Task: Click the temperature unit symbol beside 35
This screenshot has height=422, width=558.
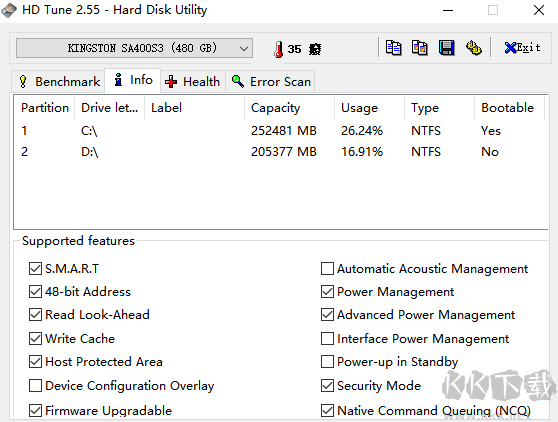Action: click(x=315, y=49)
